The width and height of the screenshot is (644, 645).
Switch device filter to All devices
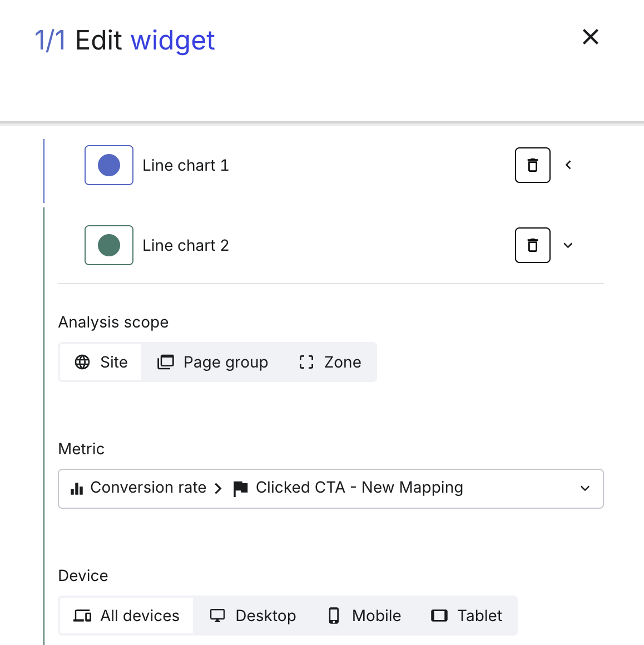coord(126,616)
